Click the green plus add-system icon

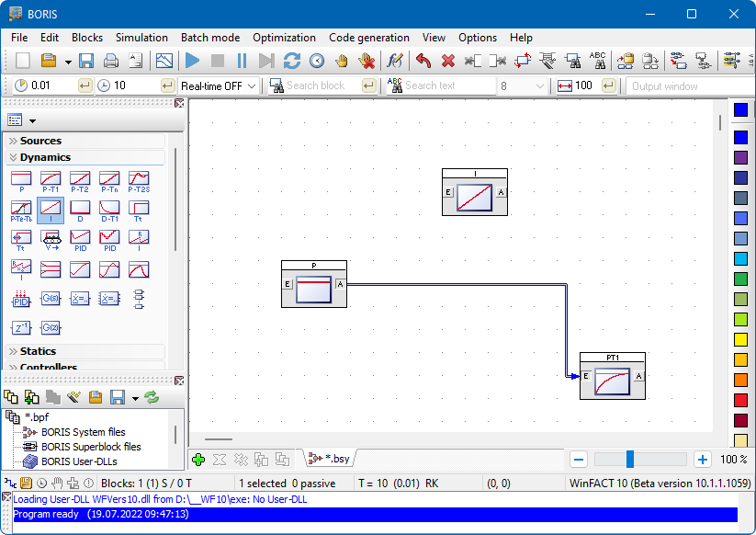coord(198,460)
